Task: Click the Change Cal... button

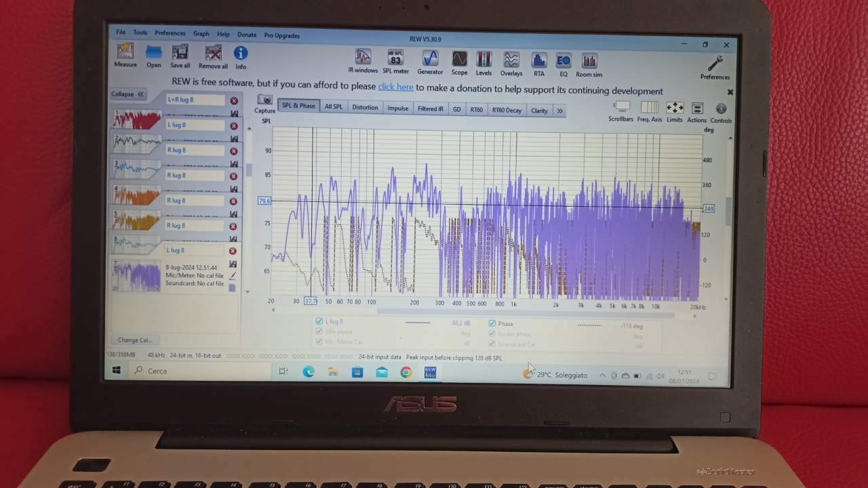Action: (135, 340)
